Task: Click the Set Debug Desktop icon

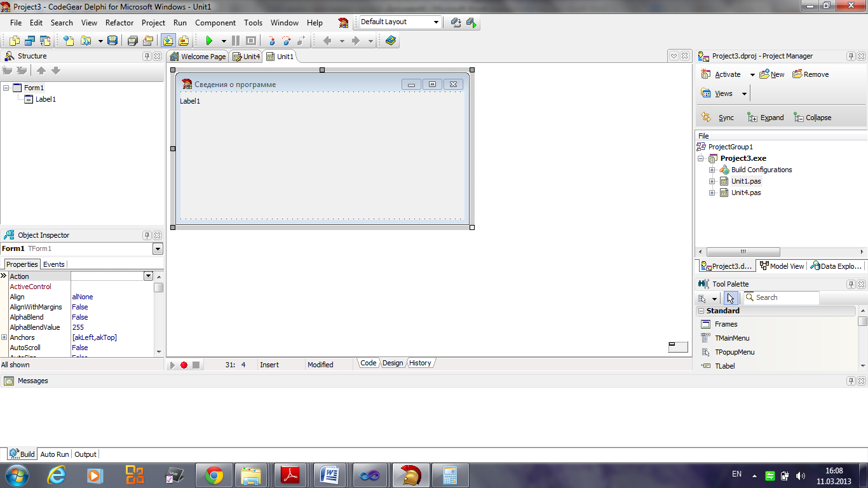Action: click(471, 22)
